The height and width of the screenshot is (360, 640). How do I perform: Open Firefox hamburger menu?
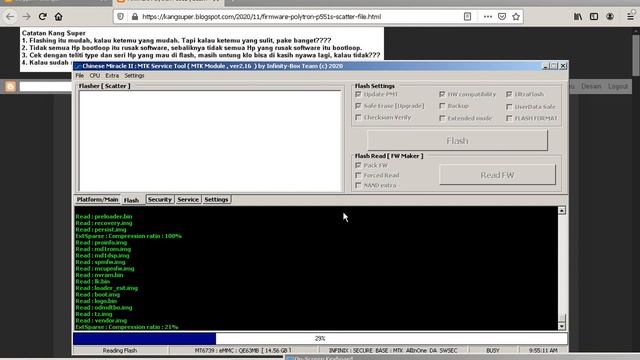tap(631, 17)
